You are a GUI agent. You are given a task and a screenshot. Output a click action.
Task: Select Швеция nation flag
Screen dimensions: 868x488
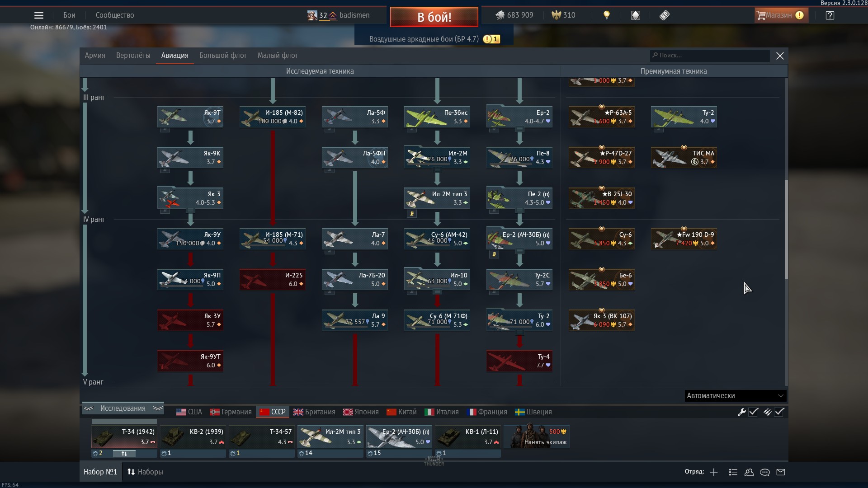click(x=533, y=412)
